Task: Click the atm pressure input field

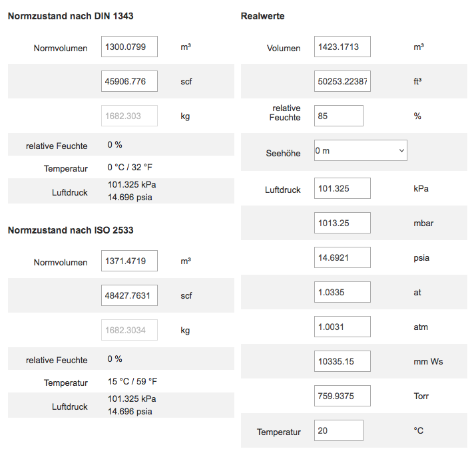Action: [342, 327]
